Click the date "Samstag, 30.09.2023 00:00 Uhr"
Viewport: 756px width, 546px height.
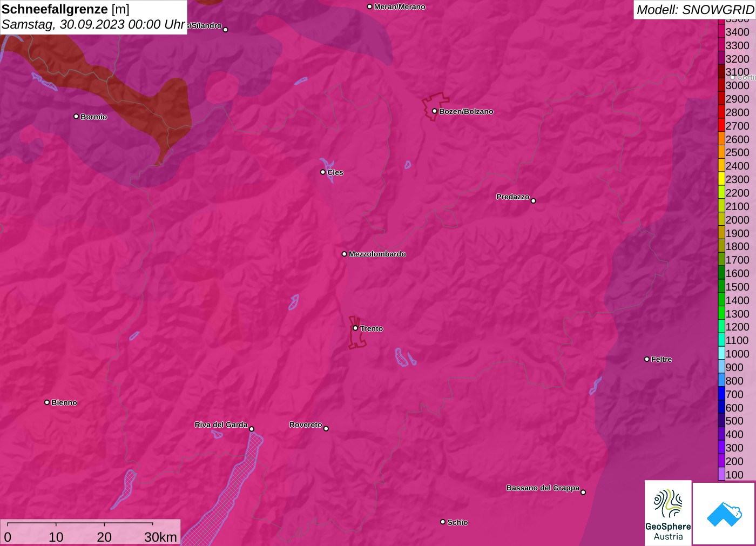pos(93,24)
